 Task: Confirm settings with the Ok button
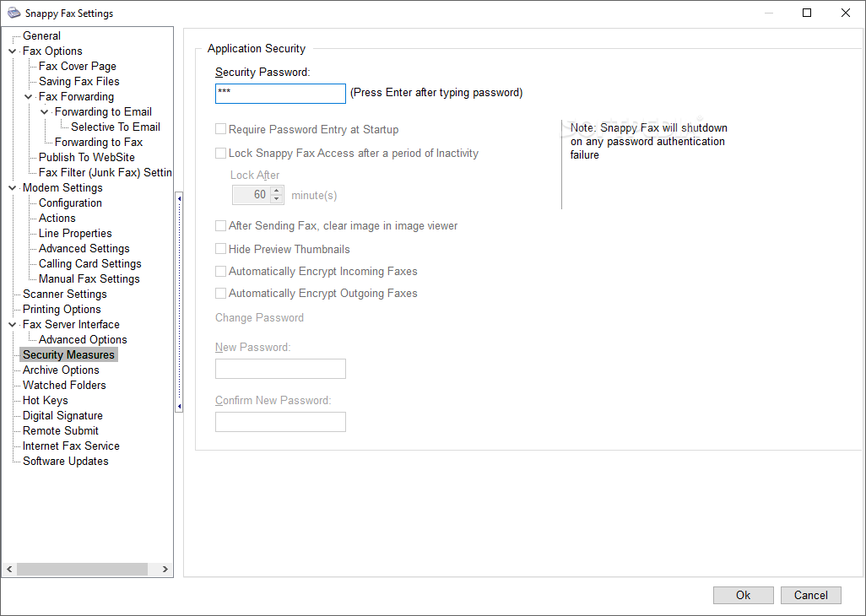click(x=744, y=595)
